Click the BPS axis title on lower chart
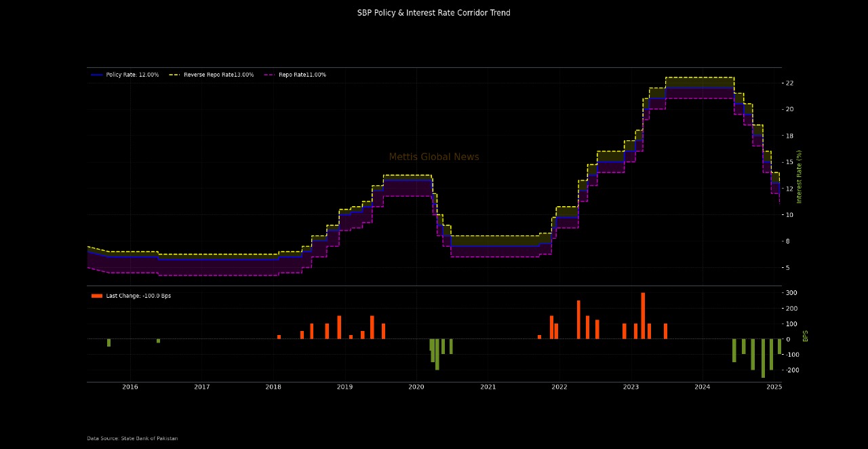 click(x=806, y=335)
